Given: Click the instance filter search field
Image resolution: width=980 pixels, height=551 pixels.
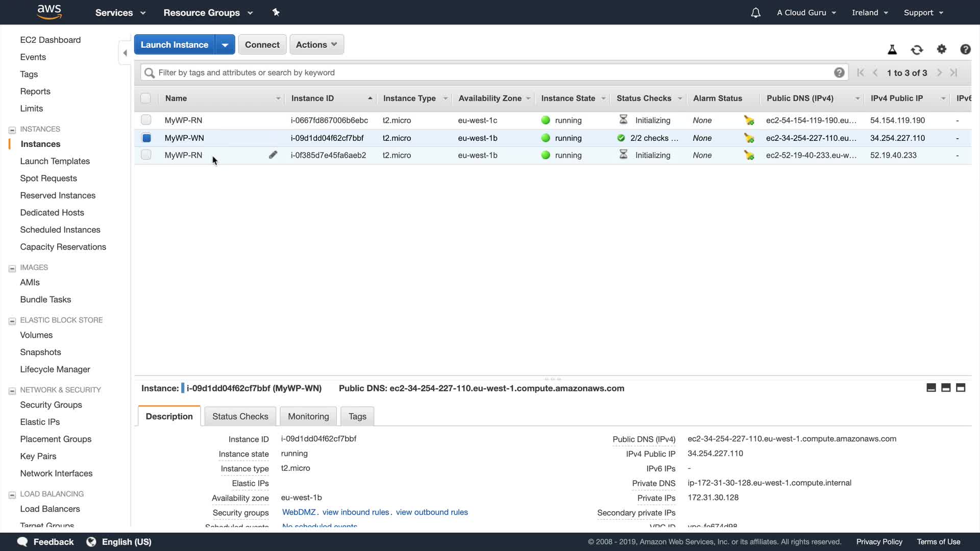Looking at the screenshot, I should (490, 72).
